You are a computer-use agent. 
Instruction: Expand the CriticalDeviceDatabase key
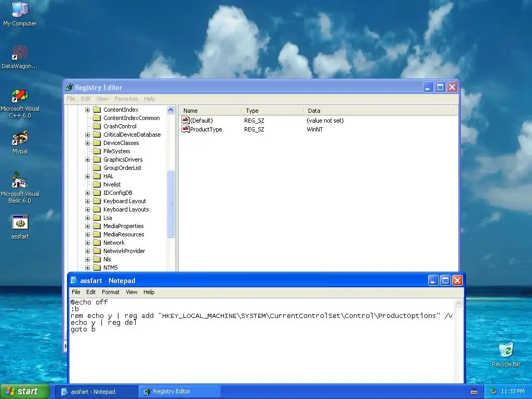[x=87, y=135]
